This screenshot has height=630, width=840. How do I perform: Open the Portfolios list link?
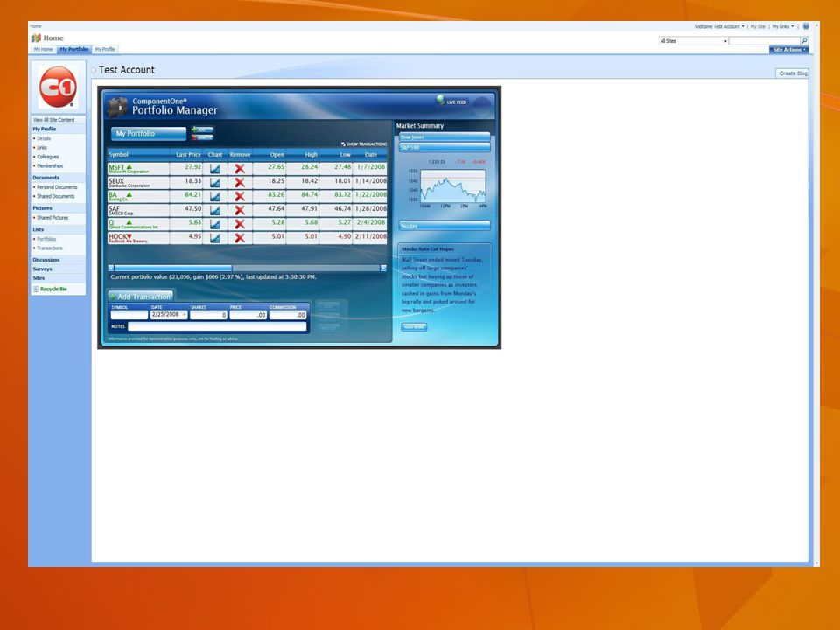click(x=46, y=240)
